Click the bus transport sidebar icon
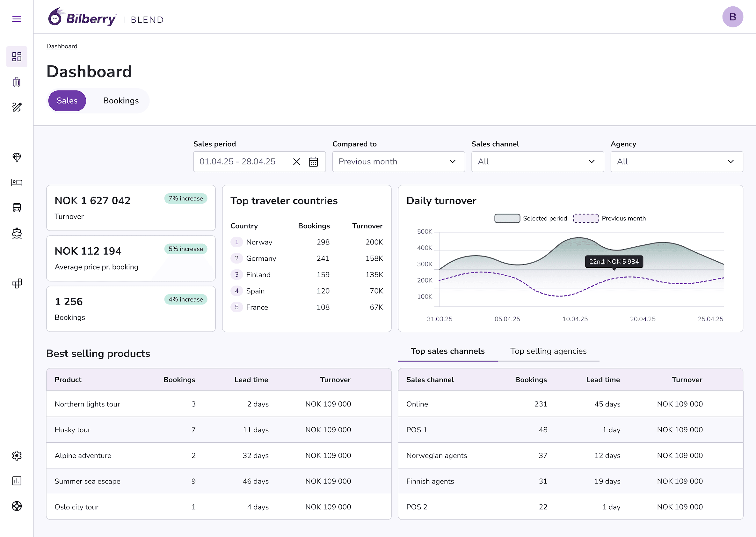Viewport: 756px width, 537px height. click(17, 208)
